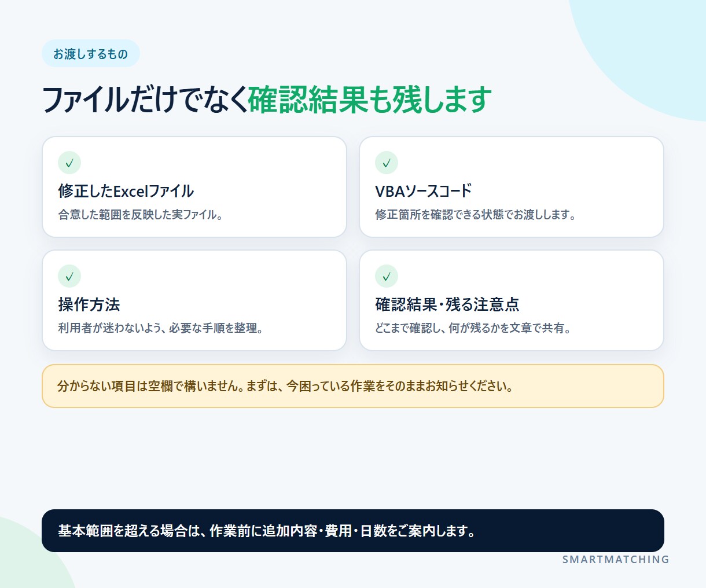Click the headline ファイルだけでなく
706x588 pixels.
(145, 100)
